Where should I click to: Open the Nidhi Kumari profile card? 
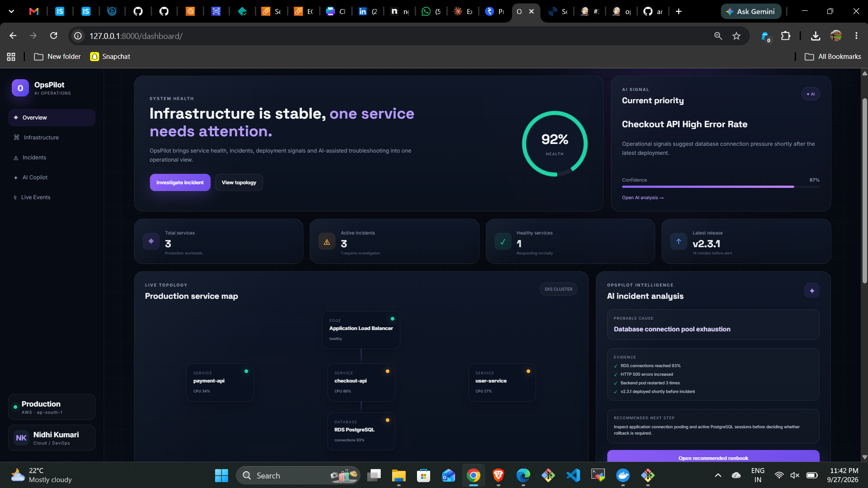(x=52, y=438)
